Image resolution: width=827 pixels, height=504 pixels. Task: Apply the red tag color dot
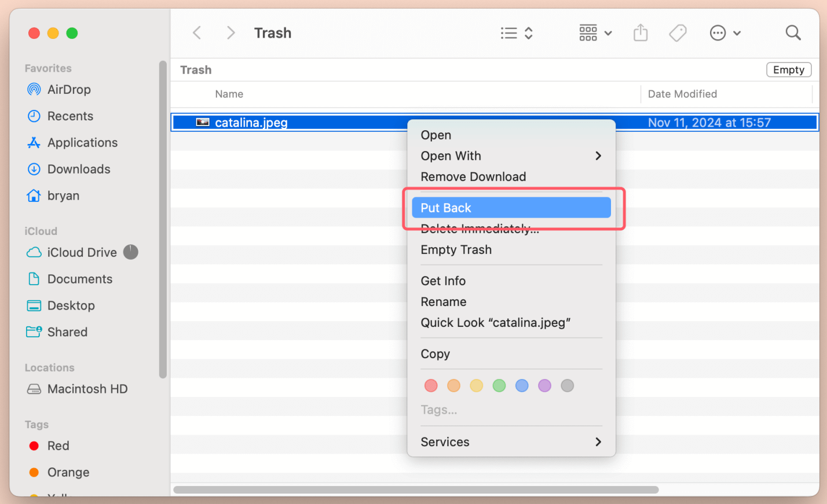point(431,386)
